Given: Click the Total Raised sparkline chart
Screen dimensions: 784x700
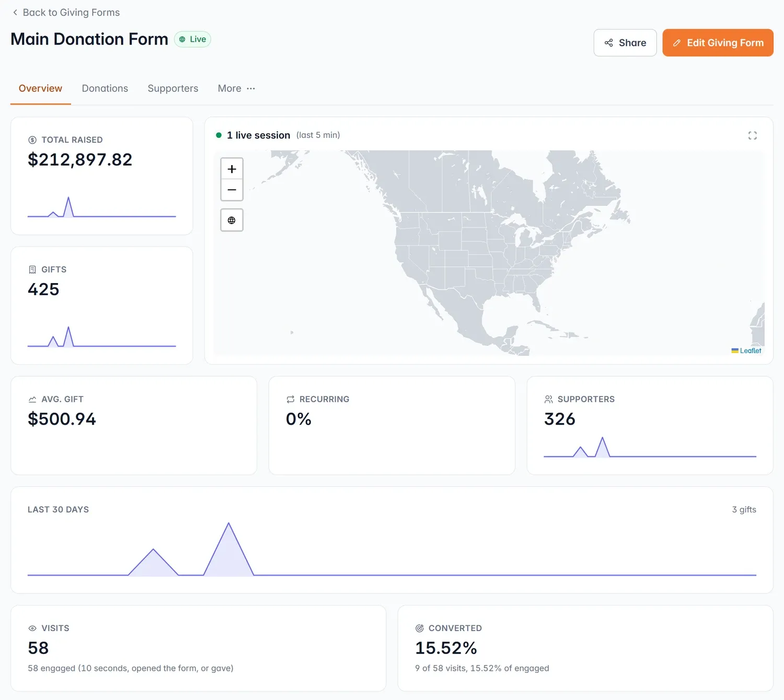Looking at the screenshot, I should 102,207.
